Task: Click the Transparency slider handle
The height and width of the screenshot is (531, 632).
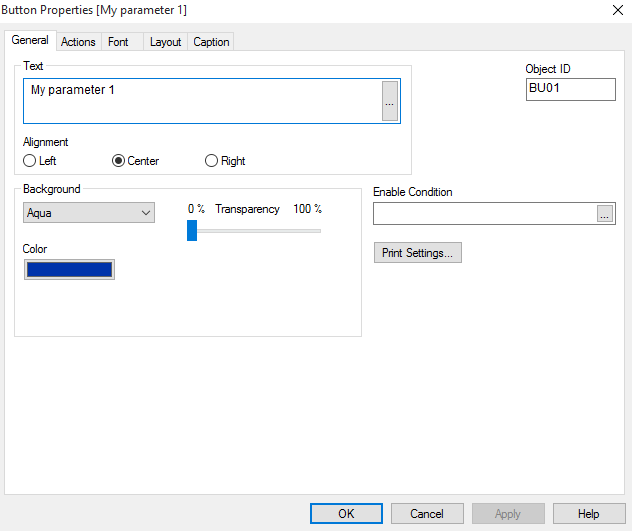Action: click(192, 231)
